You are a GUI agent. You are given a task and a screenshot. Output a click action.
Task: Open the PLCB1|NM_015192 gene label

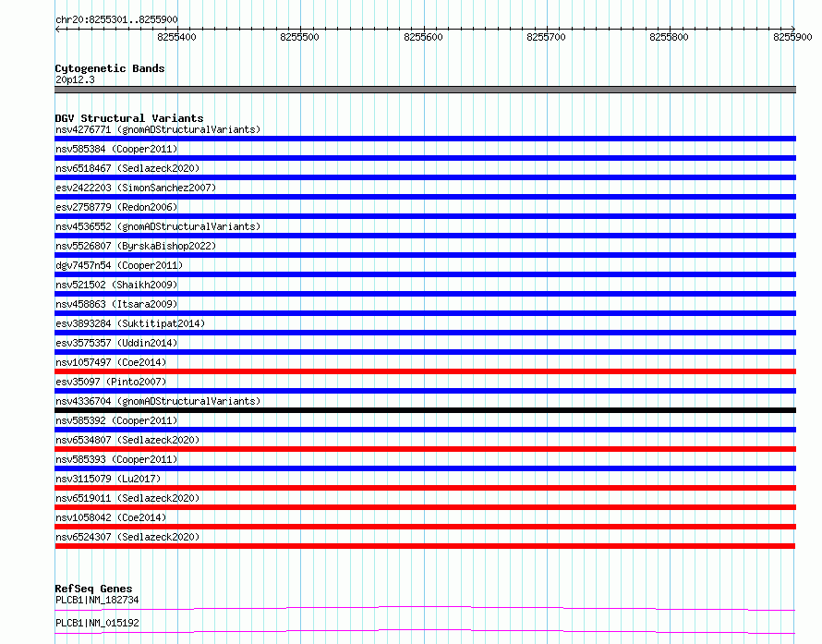(97, 623)
